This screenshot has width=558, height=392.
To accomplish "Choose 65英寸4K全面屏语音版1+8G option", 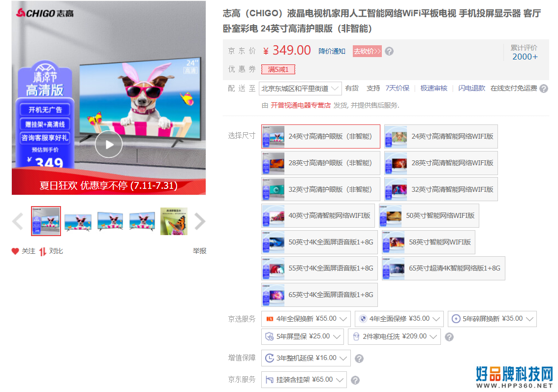I will 319,295.
